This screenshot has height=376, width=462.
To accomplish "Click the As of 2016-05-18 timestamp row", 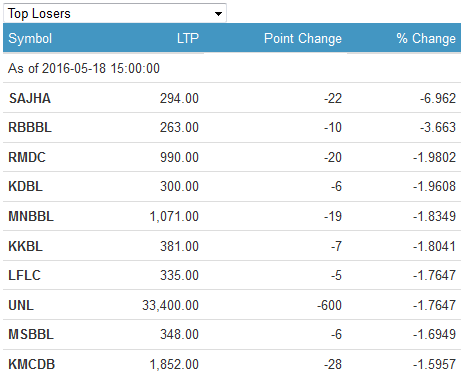I will coord(232,68).
